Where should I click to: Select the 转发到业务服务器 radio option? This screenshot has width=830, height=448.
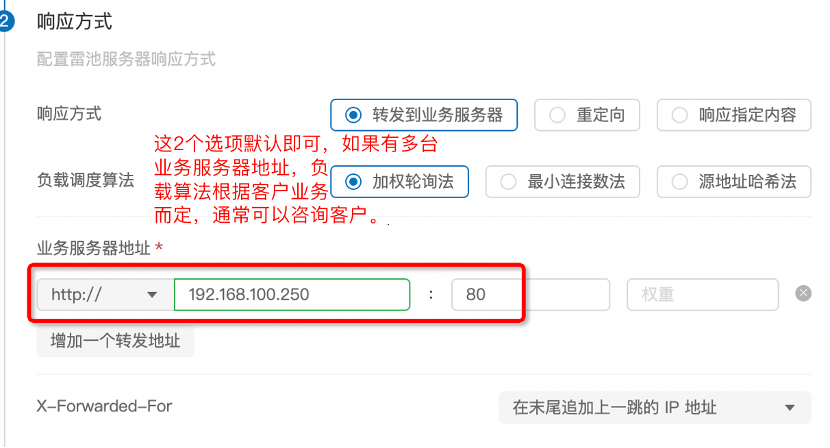click(x=424, y=115)
